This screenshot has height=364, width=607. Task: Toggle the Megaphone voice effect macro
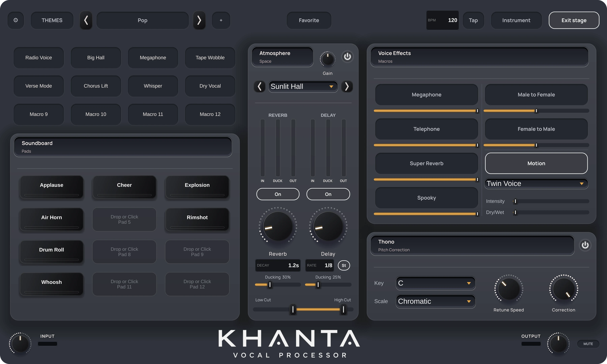(x=426, y=95)
